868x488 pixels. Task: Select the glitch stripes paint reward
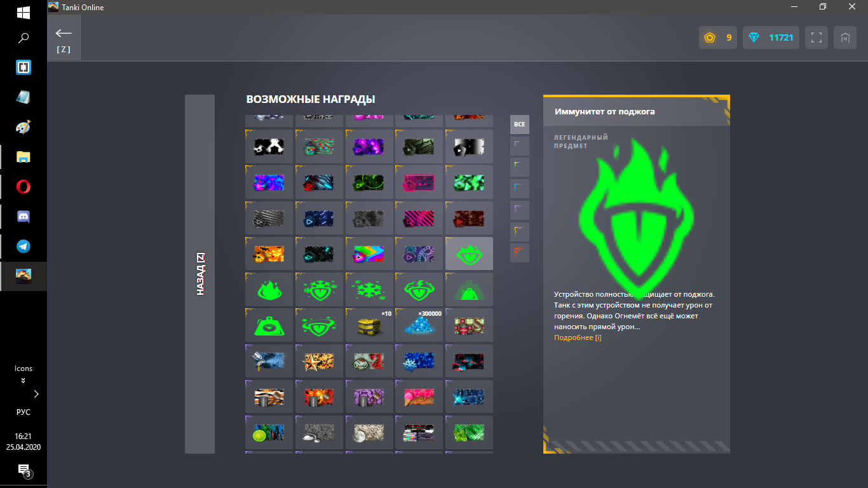(x=419, y=432)
